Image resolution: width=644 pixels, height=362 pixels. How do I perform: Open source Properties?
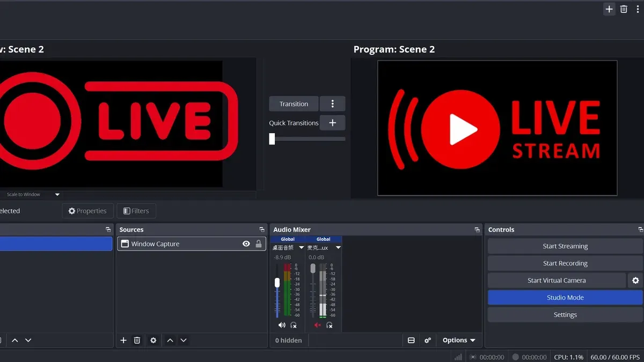coord(87,211)
